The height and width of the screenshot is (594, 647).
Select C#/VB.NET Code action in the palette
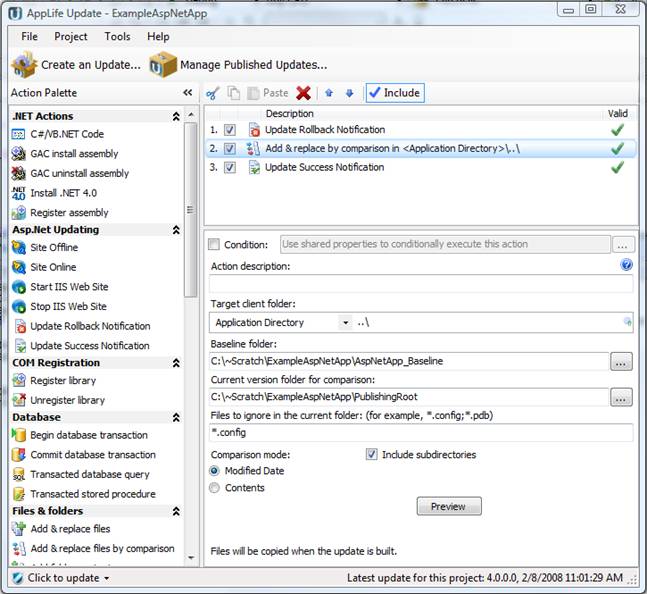click(x=58, y=134)
